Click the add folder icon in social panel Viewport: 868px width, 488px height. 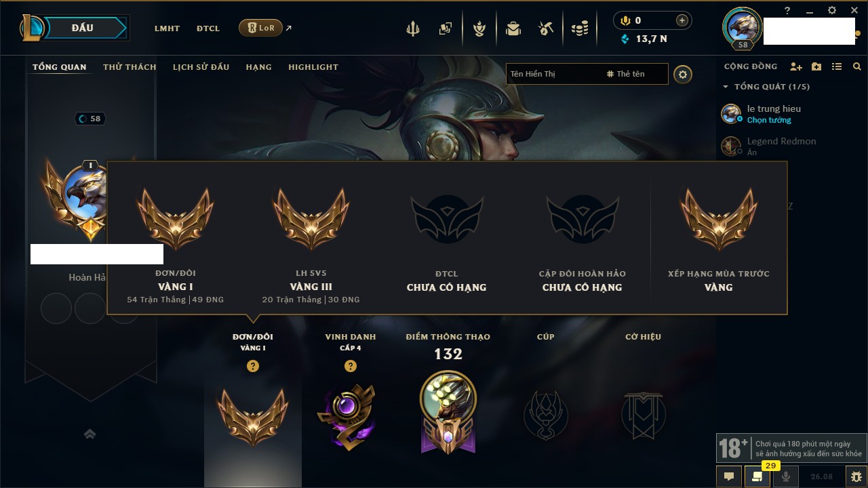(x=816, y=66)
